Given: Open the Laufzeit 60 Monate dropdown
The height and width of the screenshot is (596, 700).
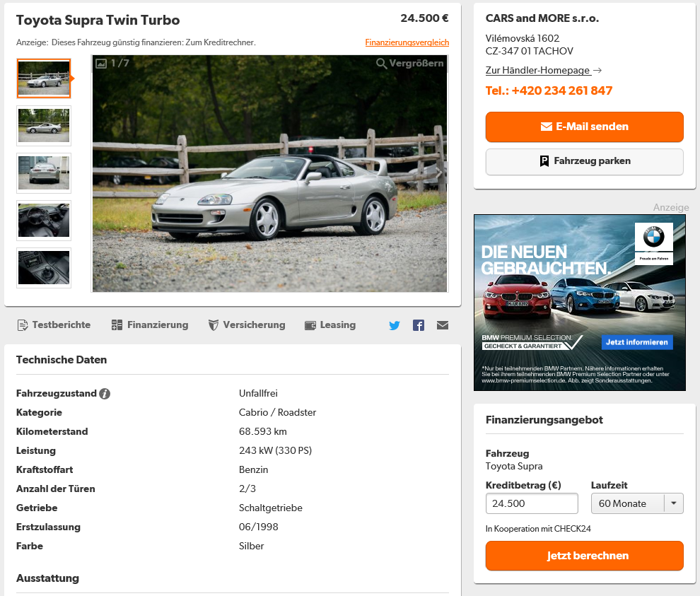Looking at the screenshot, I should (636, 503).
